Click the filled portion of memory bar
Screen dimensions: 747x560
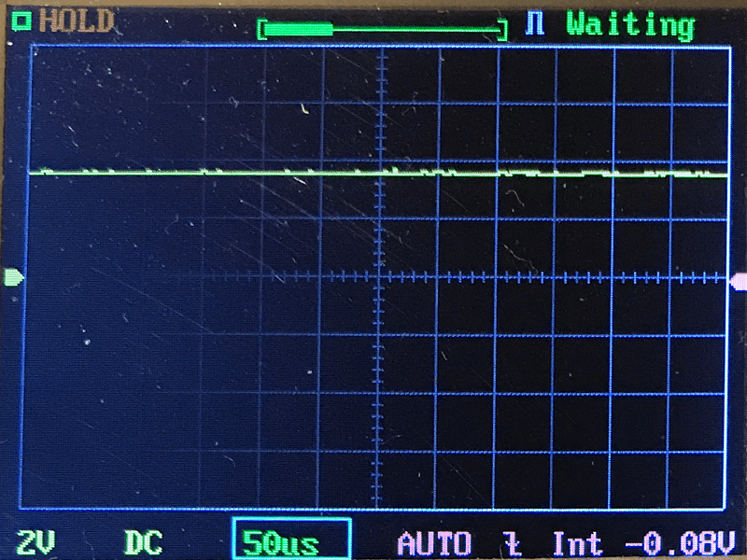click(300, 30)
